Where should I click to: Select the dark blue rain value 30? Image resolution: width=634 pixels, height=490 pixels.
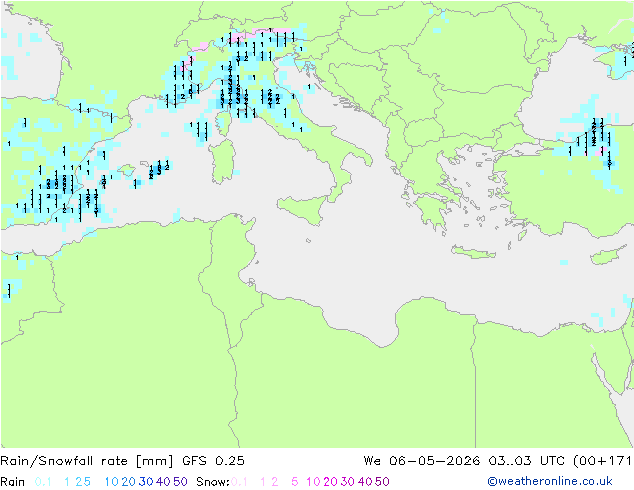(146, 482)
